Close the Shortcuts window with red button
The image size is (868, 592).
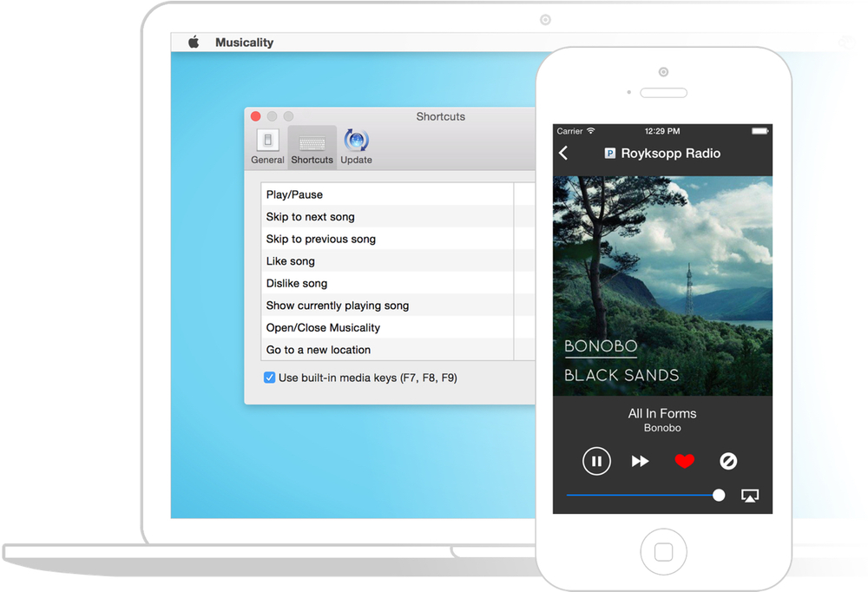256,116
